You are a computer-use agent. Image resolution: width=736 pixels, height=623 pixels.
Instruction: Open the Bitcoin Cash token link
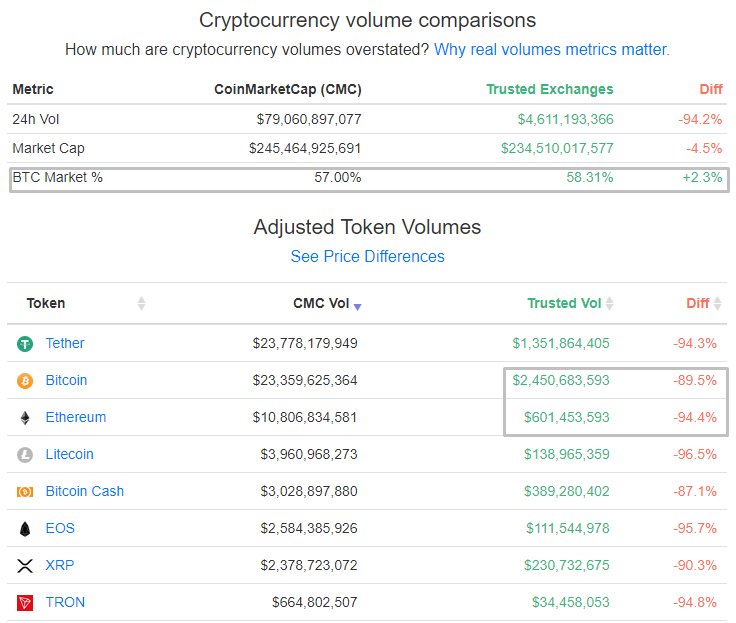85,491
